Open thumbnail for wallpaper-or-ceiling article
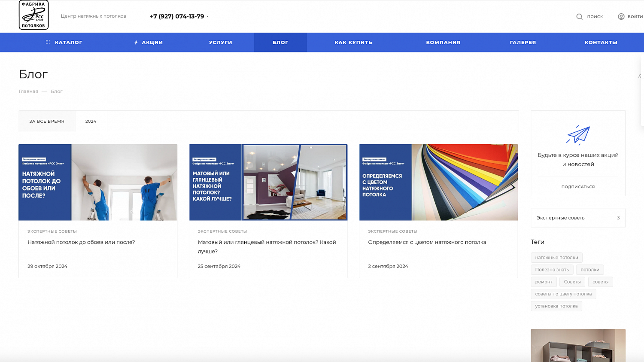The width and height of the screenshot is (644, 362). click(x=98, y=183)
